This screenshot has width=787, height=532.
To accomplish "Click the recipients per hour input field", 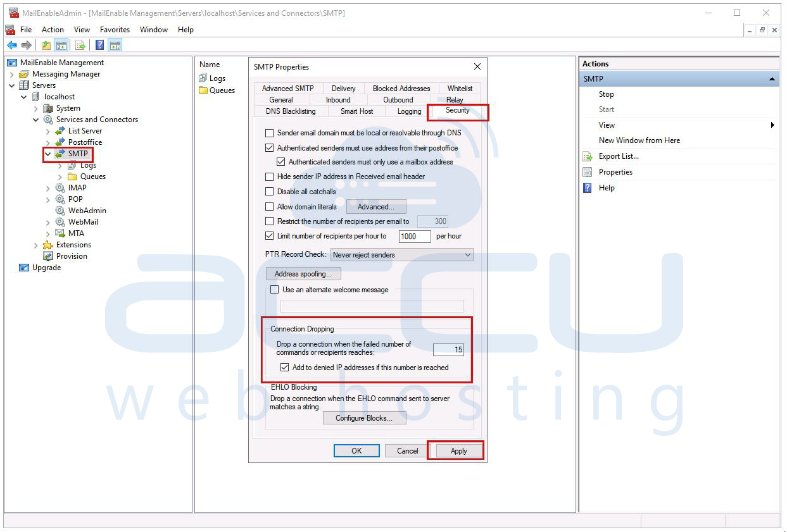I will click(415, 237).
